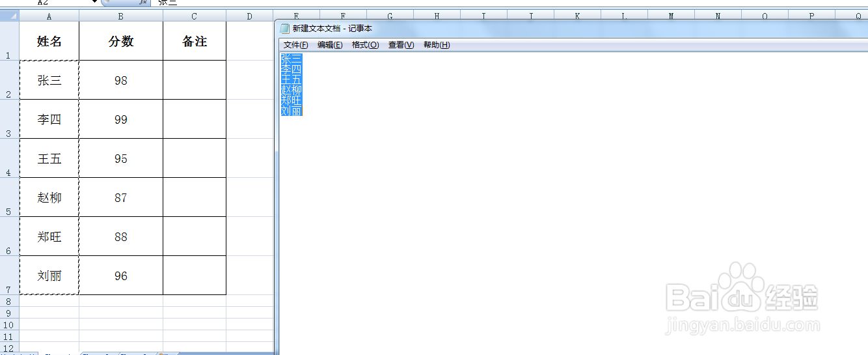Click the score cell 87
The height and width of the screenshot is (355, 868).
coord(121,197)
